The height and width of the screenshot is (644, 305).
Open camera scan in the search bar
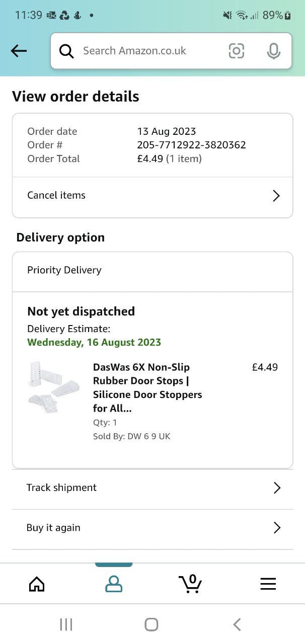pyautogui.click(x=236, y=51)
